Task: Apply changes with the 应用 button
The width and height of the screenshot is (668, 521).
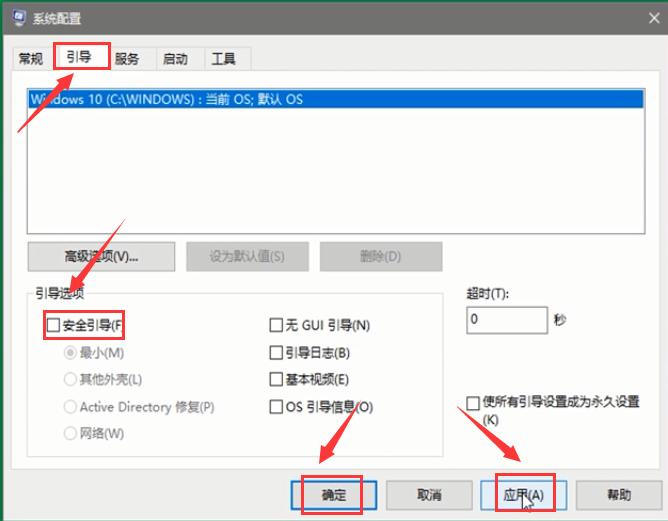Action: click(x=523, y=494)
